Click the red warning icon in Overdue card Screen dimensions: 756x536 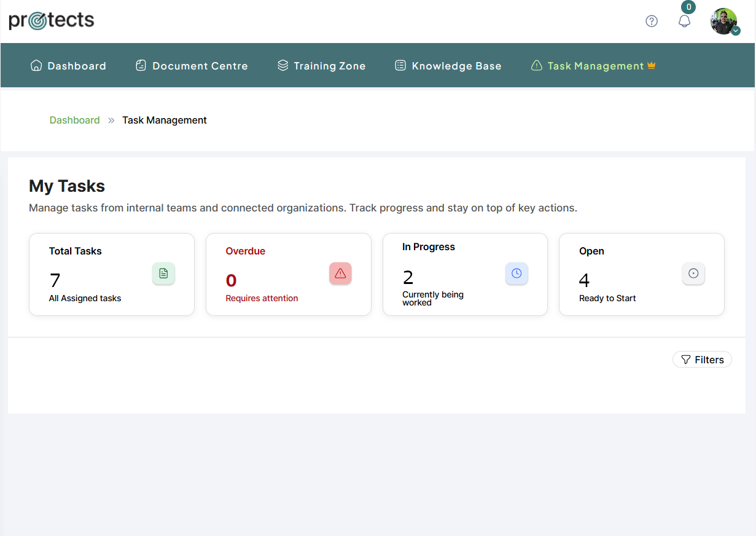point(340,274)
